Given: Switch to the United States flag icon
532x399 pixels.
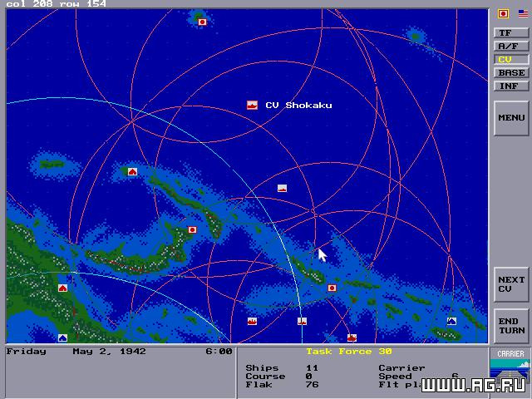Looking at the screenshot, I should 523,13.
